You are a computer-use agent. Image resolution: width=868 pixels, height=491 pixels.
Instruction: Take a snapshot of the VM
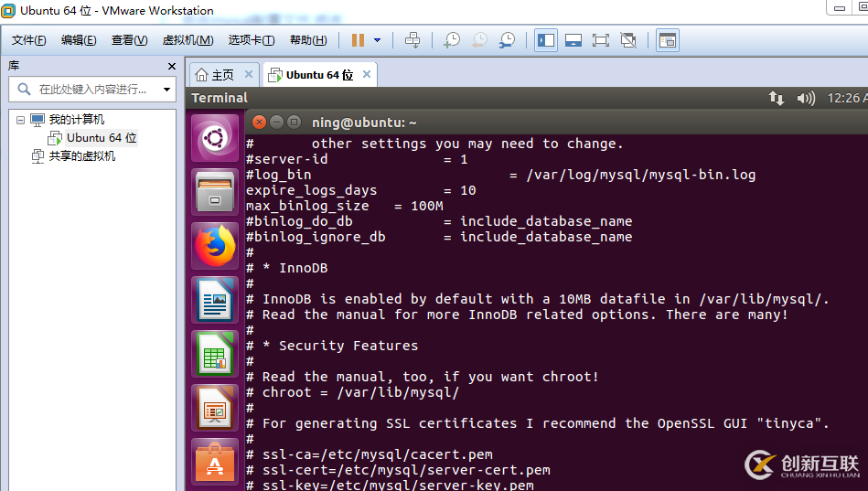[x=452, y=40]
